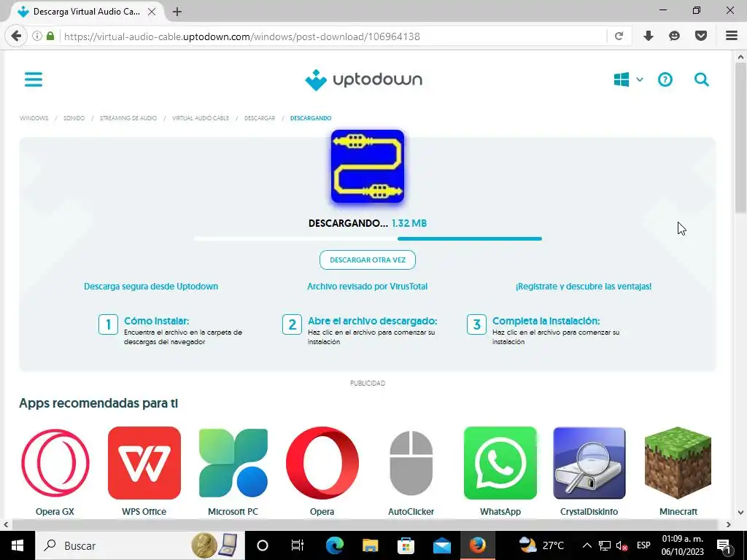Click the step 2 number box

pos(292,324)
